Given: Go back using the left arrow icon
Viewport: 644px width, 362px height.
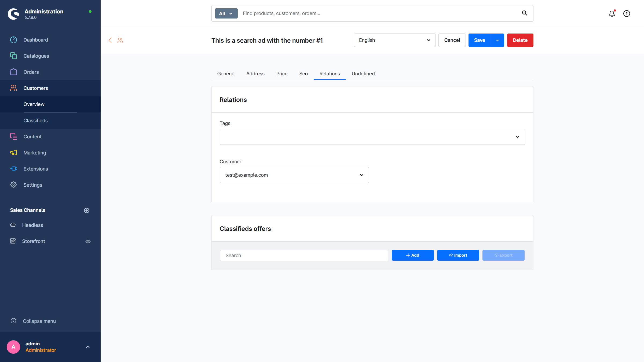Looking at the screenshot, I should pos(110,40).
